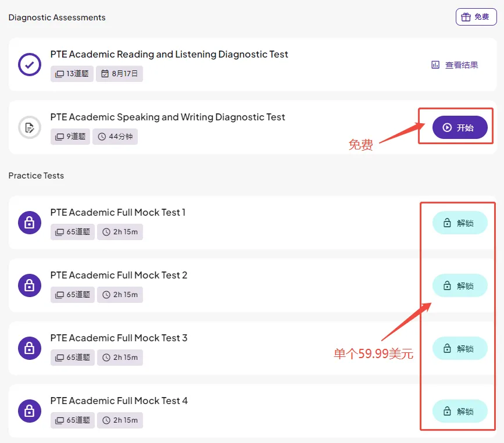This screenshot has height=443, width=504.
Task: Click the gift icon in 免费 button
Action: 466,17
